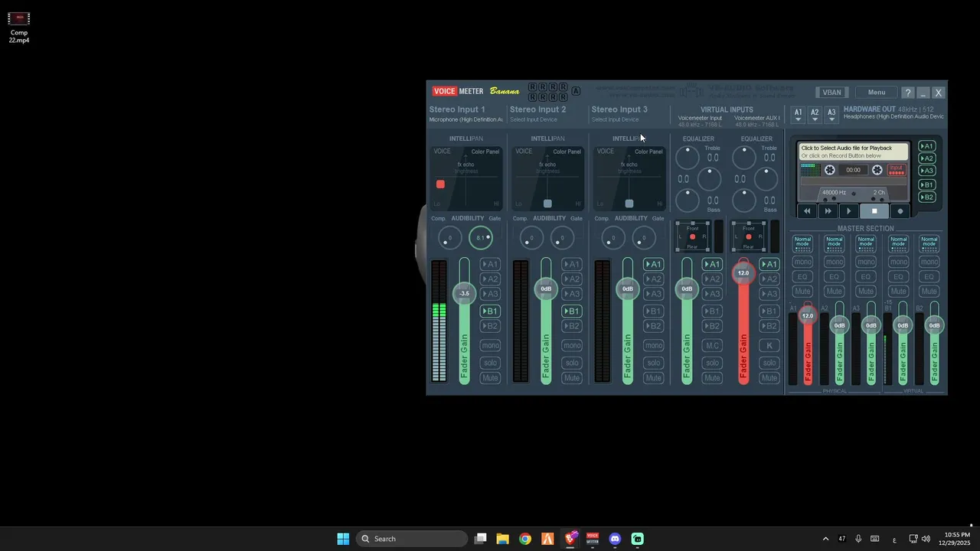Open the clock showing 10:55 PM
The image size is (980, 551).
coord(956,539)
